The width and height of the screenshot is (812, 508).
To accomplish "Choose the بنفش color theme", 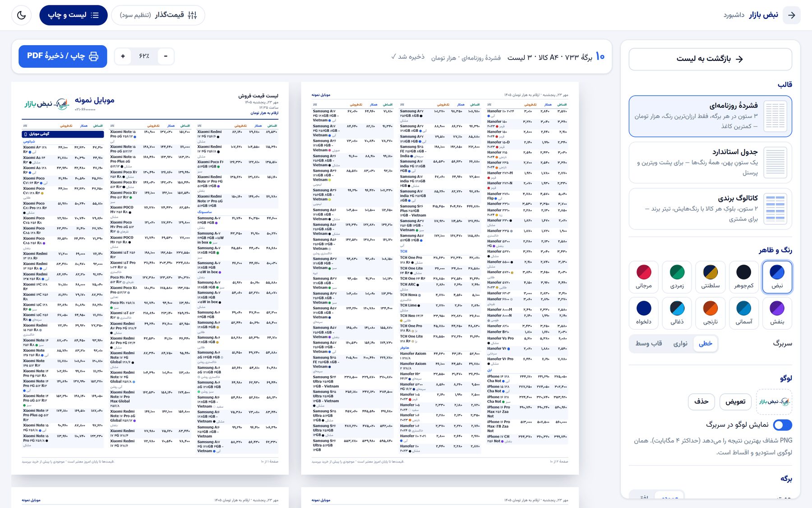I will point(777,313).
